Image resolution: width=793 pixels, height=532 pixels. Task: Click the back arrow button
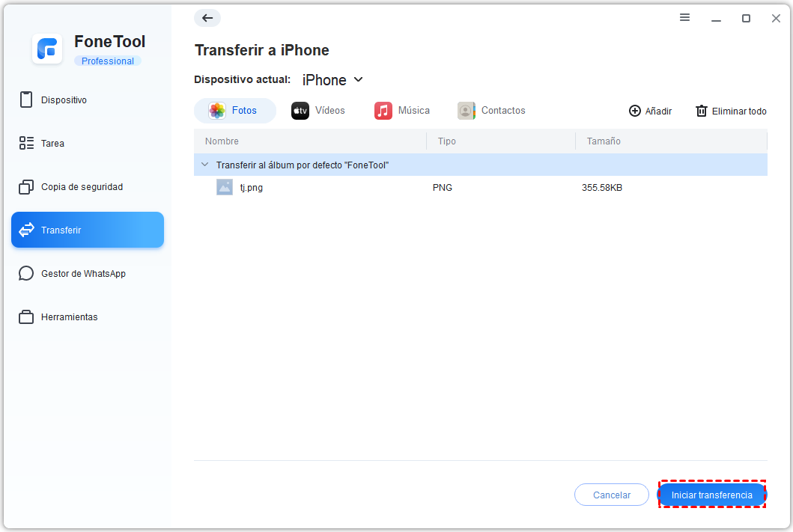[x=207, y=18]
